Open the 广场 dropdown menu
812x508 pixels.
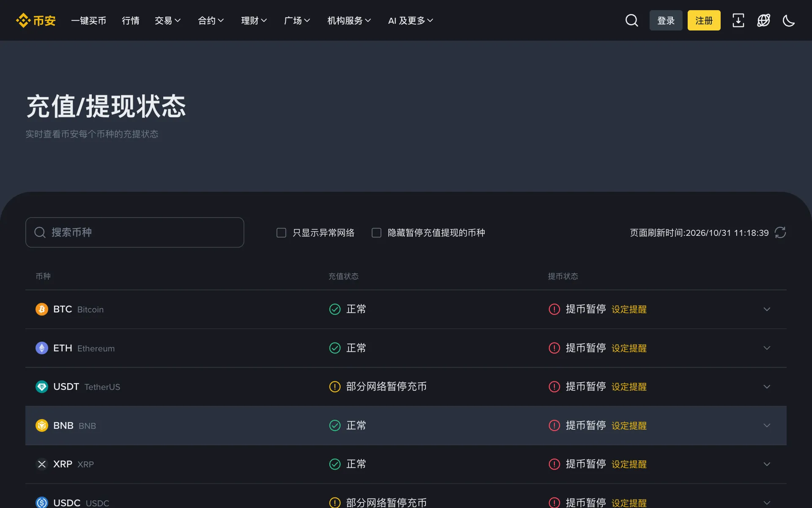click(297, 20)
